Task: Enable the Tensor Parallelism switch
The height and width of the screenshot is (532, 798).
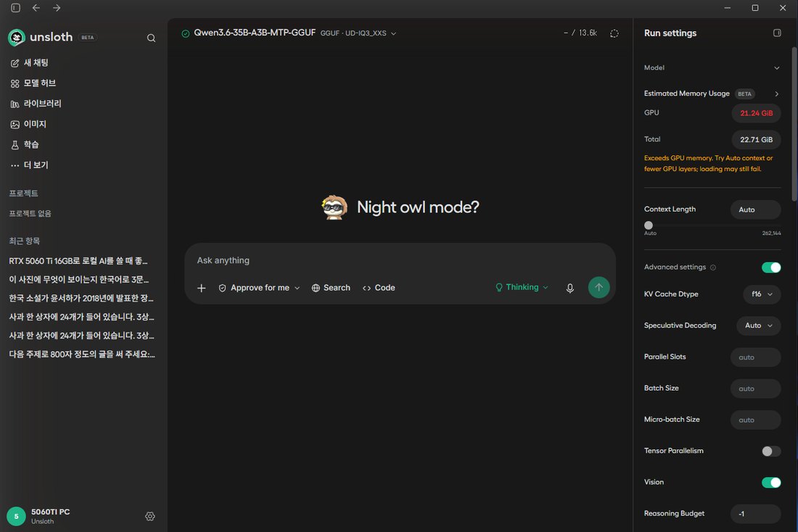Action: coord(771,451)
